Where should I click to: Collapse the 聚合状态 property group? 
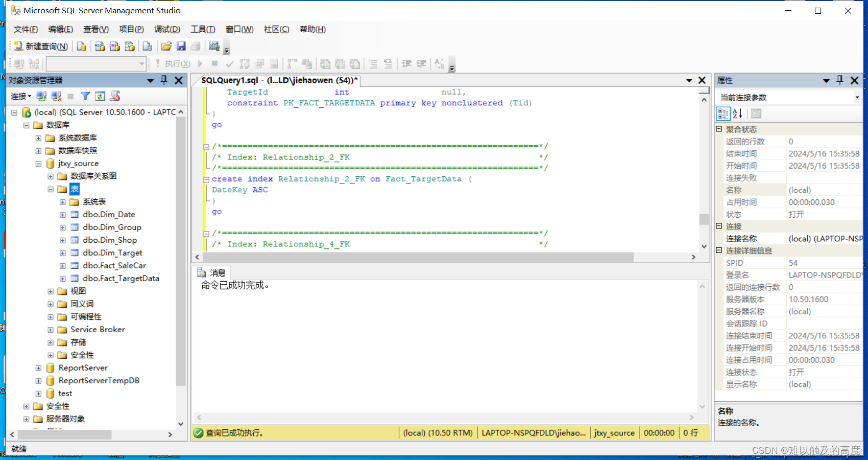[x=719, y=129]
